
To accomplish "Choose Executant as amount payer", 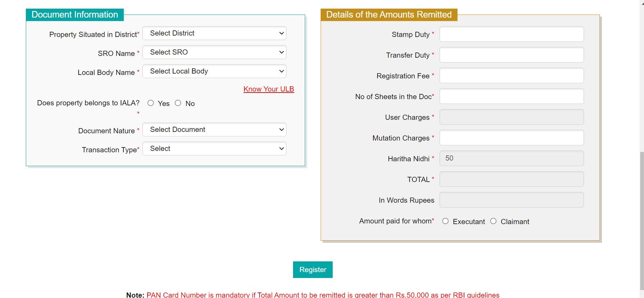I will 445,221.
